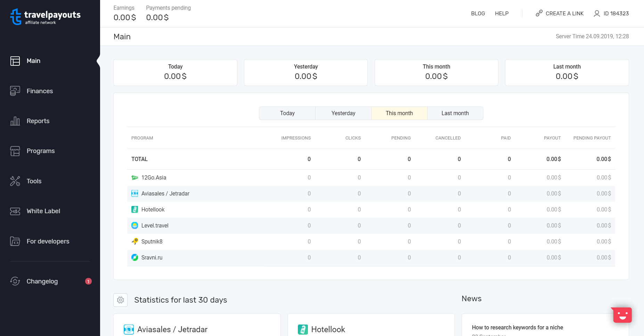This screenshot has width=644, height=336.
Task: Open Sputnik8 program name
Action: [152, 241]
